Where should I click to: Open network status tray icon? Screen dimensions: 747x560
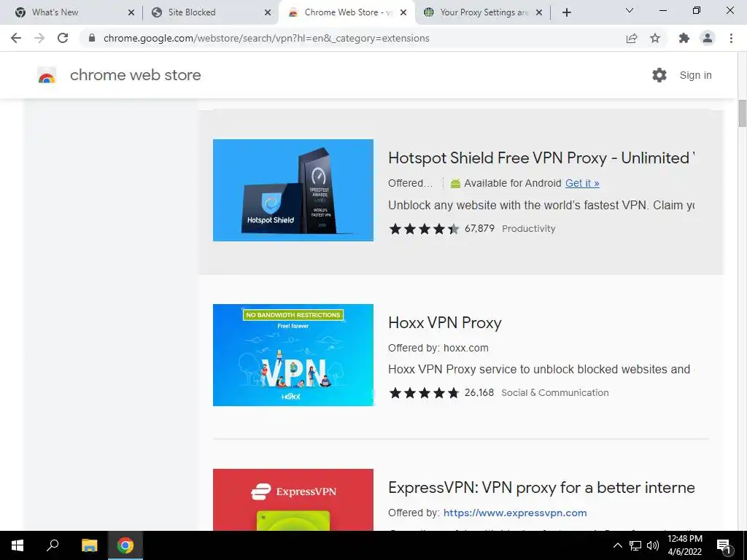[x=635, y=545]
